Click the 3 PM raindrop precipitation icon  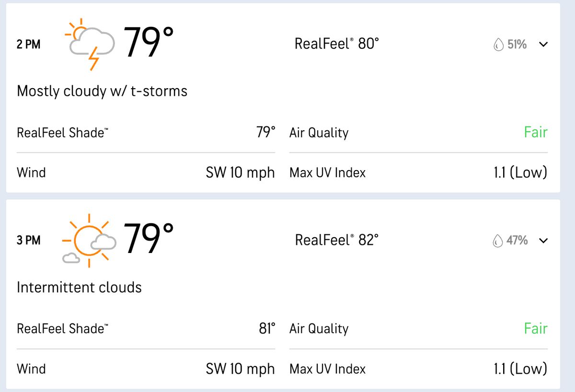pos(498,241)
